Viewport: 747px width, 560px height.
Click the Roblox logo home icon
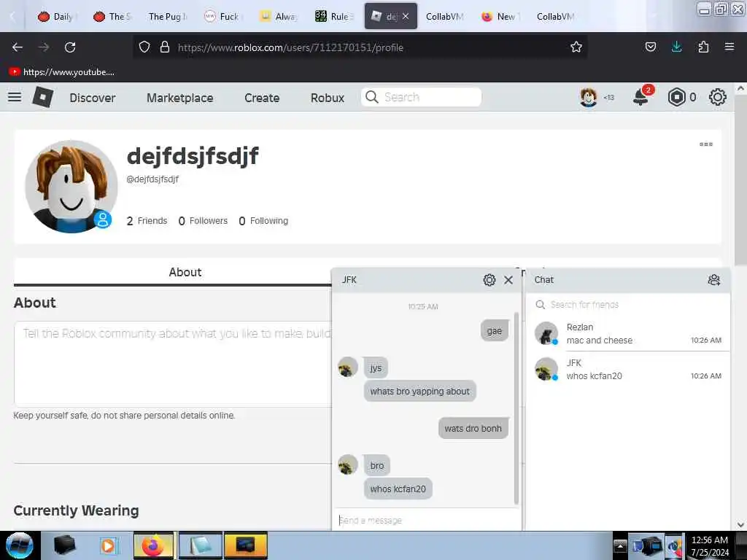(42, 97)
